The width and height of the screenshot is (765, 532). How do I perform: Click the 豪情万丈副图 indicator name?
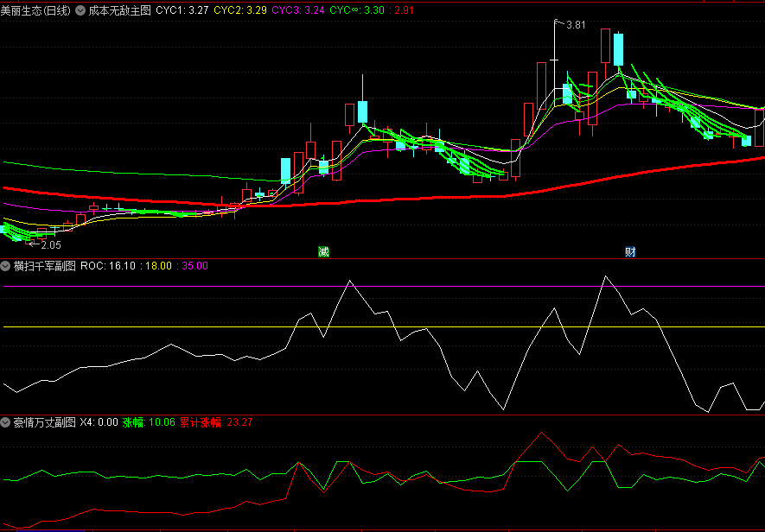pos(44,422)
